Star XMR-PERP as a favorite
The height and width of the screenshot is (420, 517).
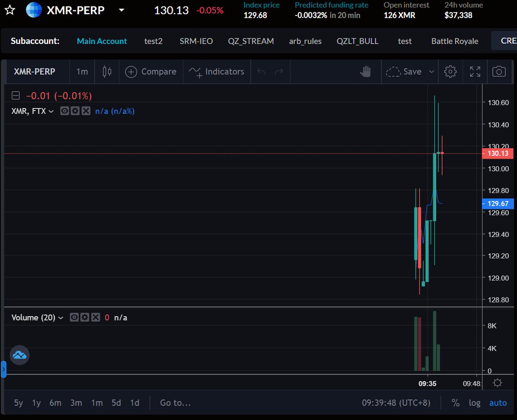[x=9, y=9]
